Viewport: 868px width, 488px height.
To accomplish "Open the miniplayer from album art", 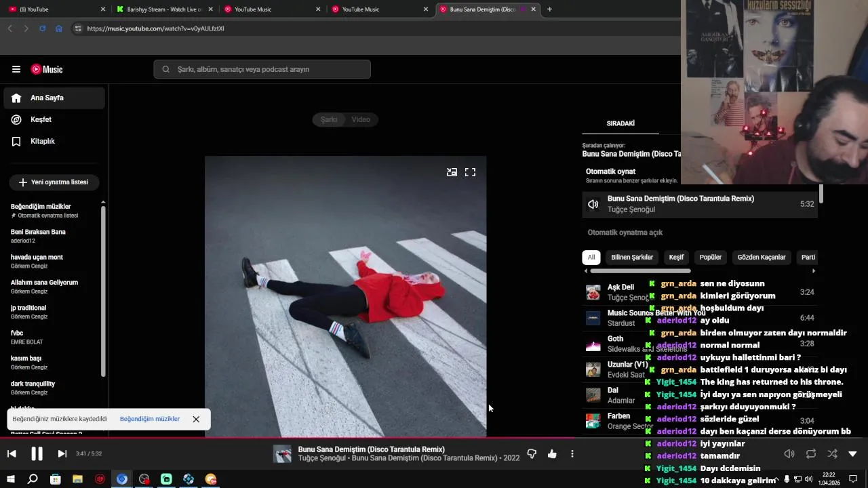I will click(452, 172).
